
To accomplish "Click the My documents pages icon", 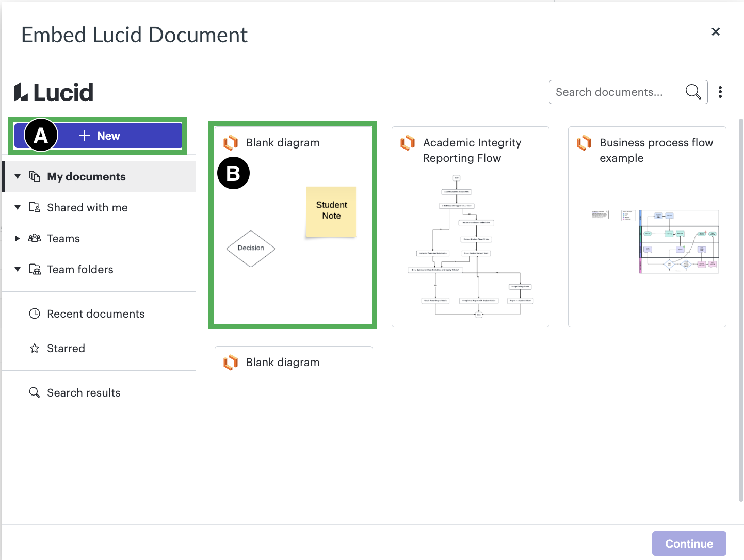I will point(35,176).
